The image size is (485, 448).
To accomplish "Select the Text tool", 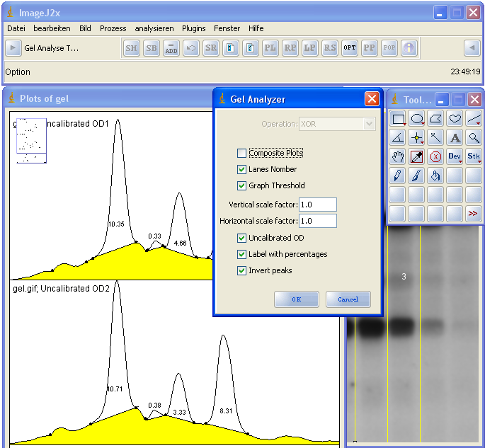I will coord(455,137).
